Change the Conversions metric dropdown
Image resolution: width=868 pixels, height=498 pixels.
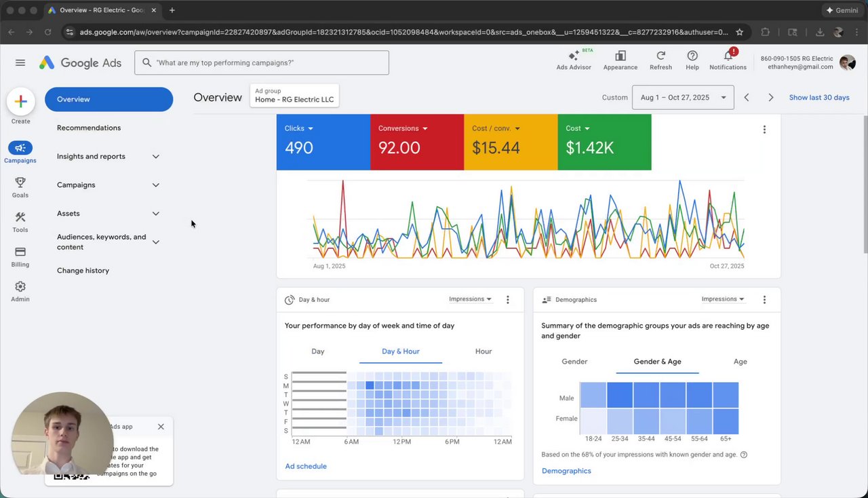pos(403,129)
